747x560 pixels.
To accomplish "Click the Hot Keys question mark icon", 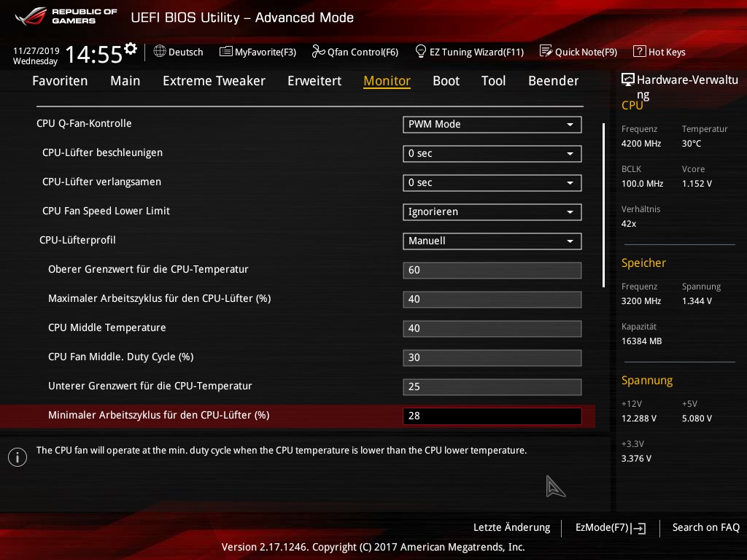I will pos(639,51).
